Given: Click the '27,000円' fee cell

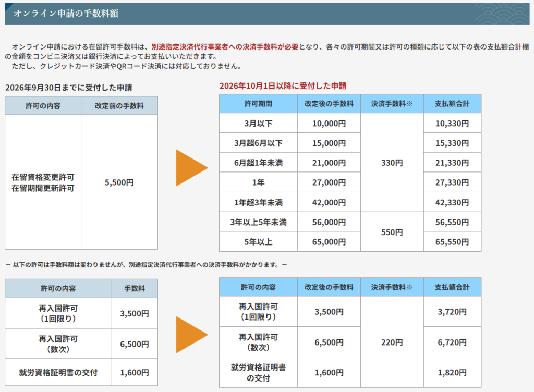Looking at the screenshot, I should click(x=329, y=182).
